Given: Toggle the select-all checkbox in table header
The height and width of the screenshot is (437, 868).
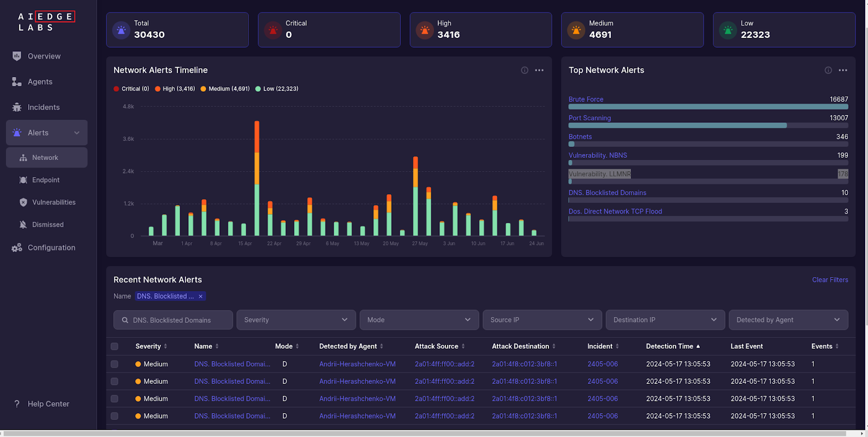Looking at the screenshot, I should (x=114, y=346).
